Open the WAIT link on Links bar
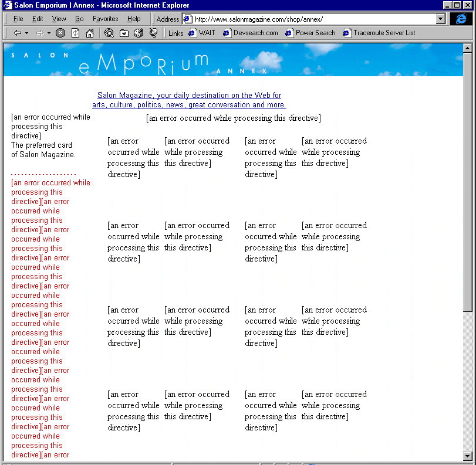 click(202, 33)
